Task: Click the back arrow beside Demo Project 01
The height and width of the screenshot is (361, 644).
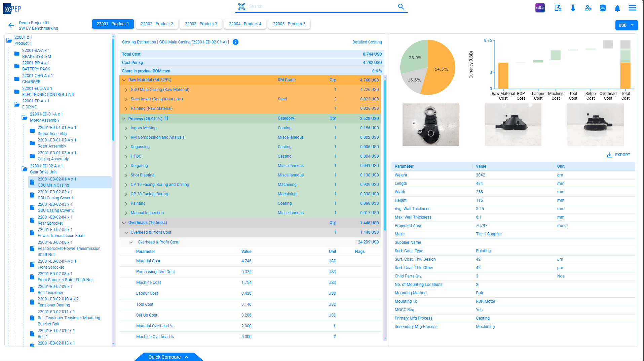Action: tap(10, 25)
